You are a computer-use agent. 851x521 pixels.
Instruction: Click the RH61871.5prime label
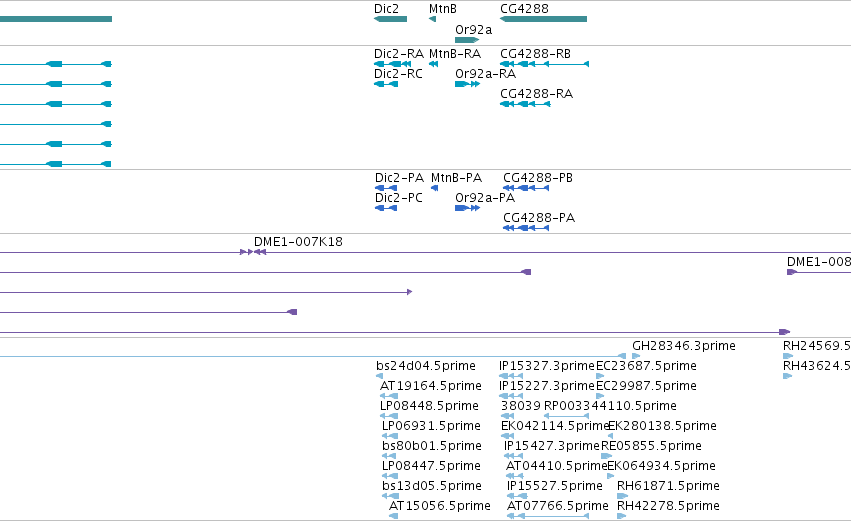coord(668,486)
